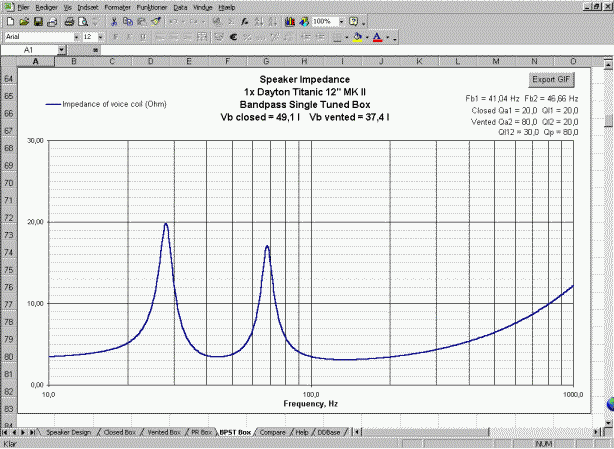The width and height of the screenshot is (614, 449).
Task: Open the Indsæt menu
Action: 88,7
